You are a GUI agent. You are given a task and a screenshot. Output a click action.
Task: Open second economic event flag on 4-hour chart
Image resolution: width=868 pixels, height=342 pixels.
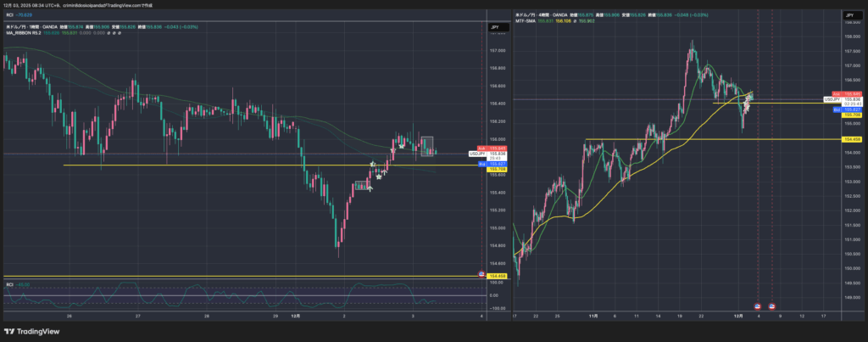point(771,305)
